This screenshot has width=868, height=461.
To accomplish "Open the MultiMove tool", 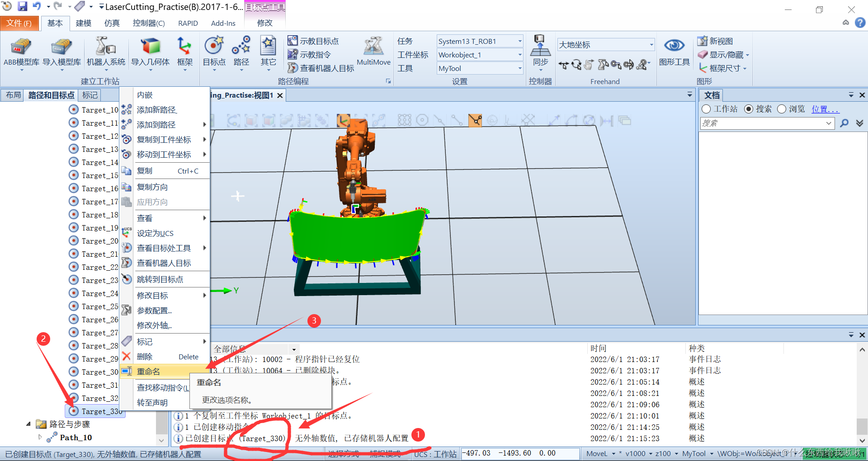I will coord(373,52).
